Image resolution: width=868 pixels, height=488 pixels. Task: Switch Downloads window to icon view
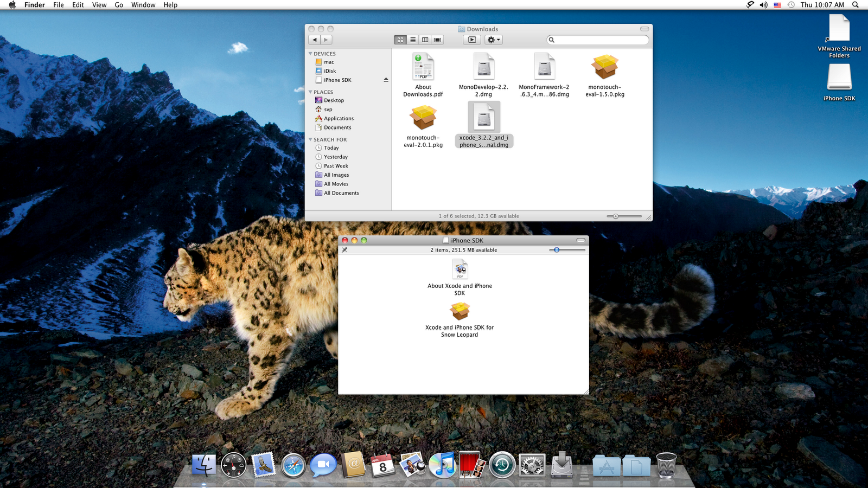(400, 40)
